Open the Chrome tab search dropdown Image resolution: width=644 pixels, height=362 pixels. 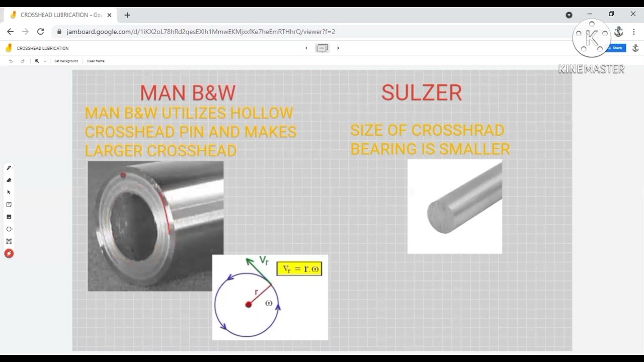click(569, 15)
